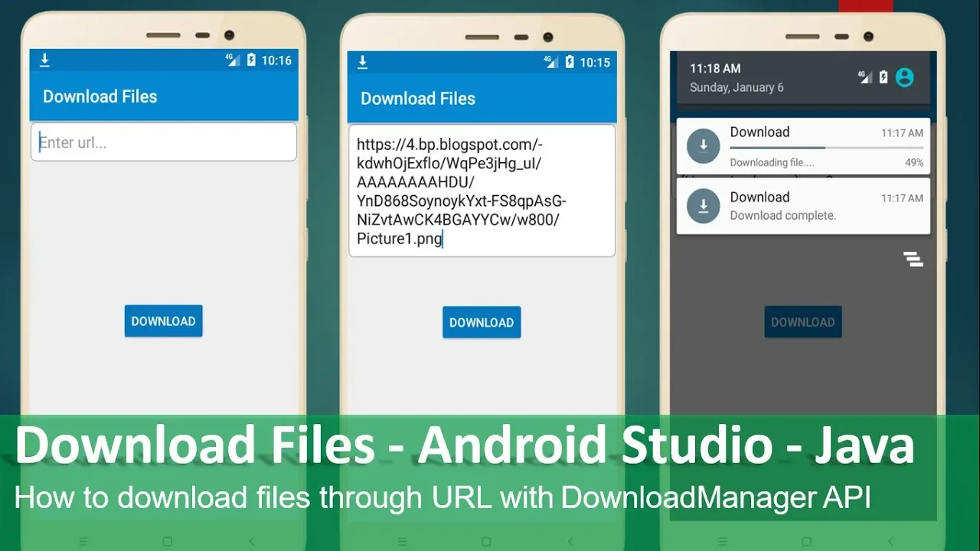Click the 10:16 clock on left phone

(x=276, y=60)
